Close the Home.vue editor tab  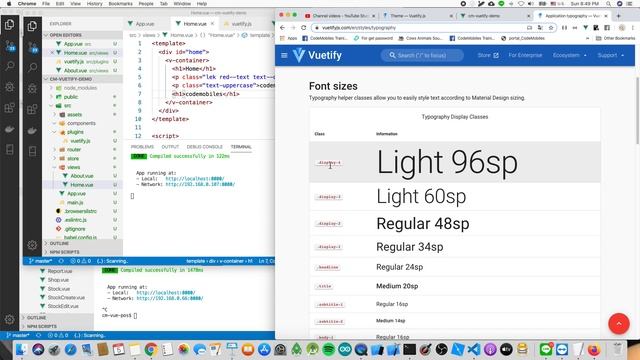tap(212, 24)
